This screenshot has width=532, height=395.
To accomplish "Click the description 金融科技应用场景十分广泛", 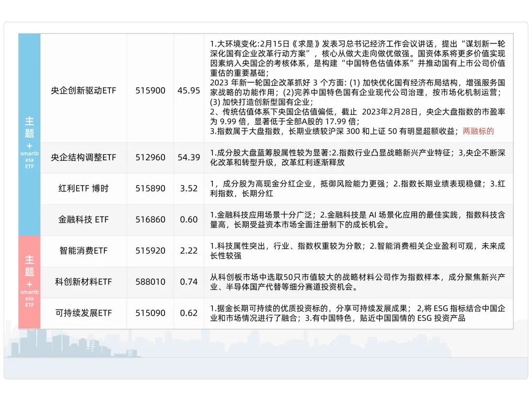I will (x=358, y=220).
